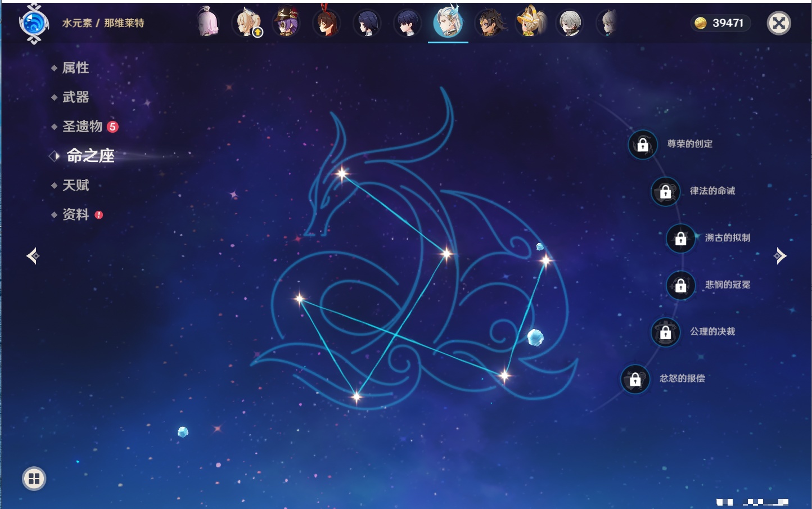The width and height of the screenshot is (812, 509).
Task: Click the Hydro element emblem
Action: tap(34, 24)
